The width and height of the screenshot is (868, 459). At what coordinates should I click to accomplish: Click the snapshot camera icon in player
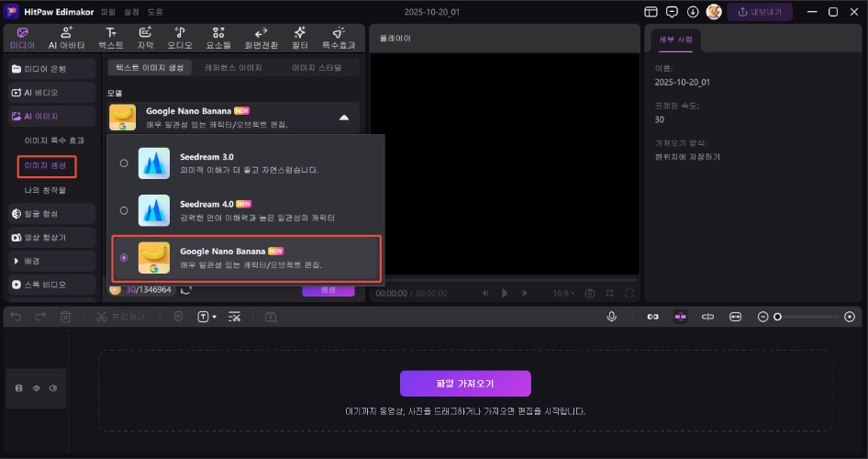pyautogui.click(x=590, y=294)
